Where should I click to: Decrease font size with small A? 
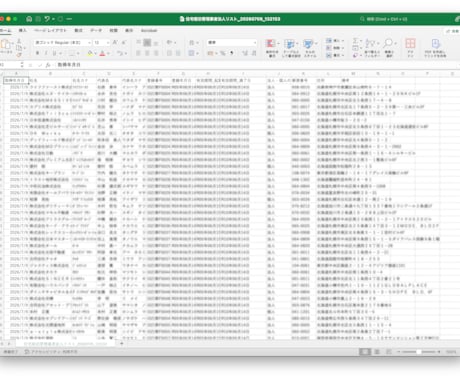click(x=124, y=43)
